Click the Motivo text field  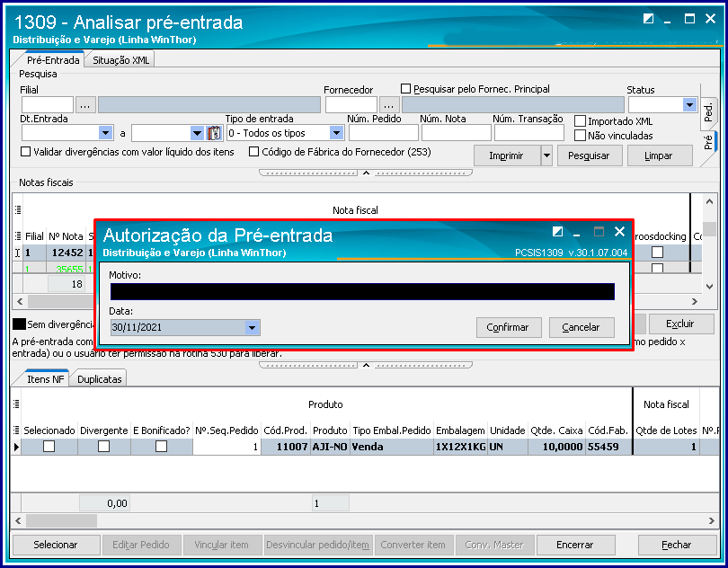[362, 292]
